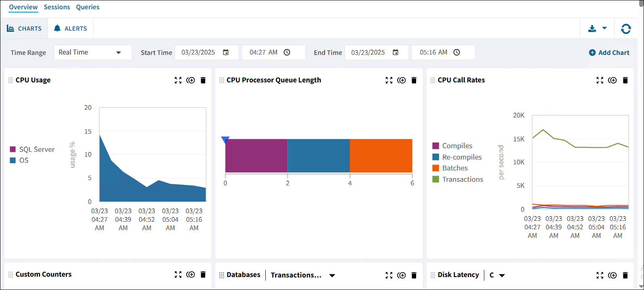Click the blue queue length bar segment

319,156
